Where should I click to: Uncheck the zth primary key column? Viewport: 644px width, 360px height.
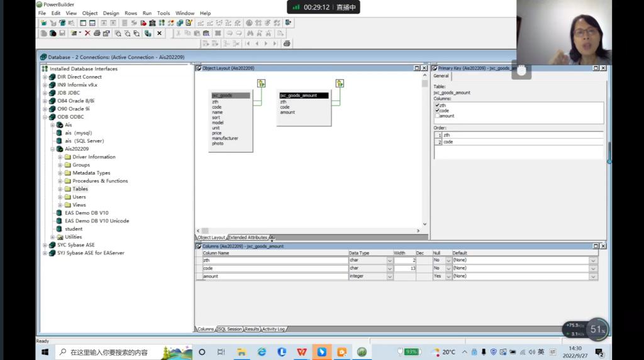437,106
